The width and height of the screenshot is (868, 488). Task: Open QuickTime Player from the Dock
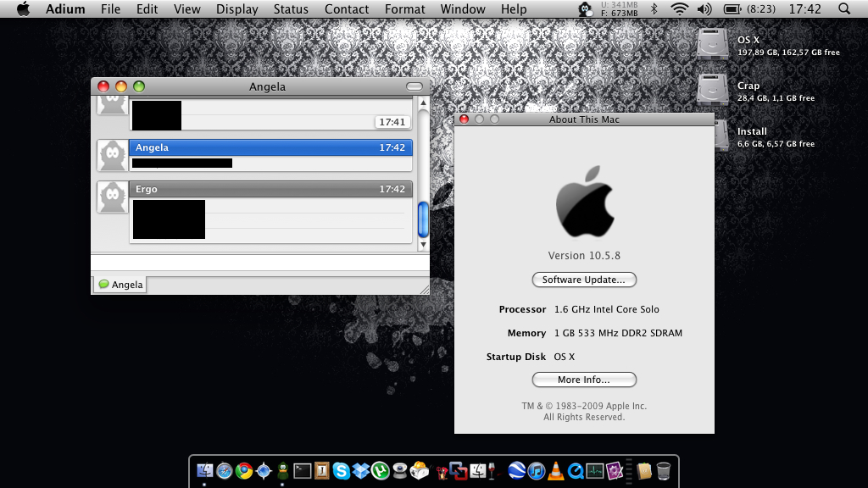576,471
